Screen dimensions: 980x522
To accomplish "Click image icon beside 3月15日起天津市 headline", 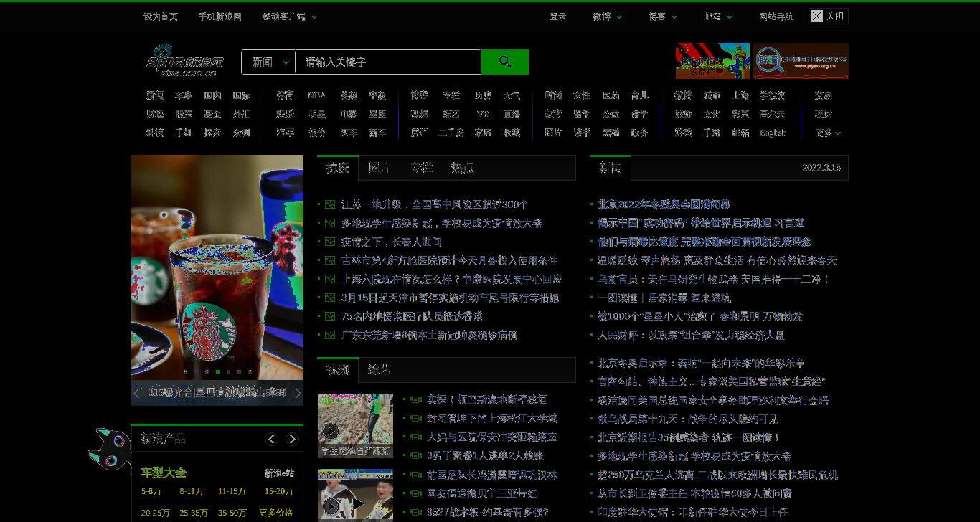I will click(x=330, y=298).
